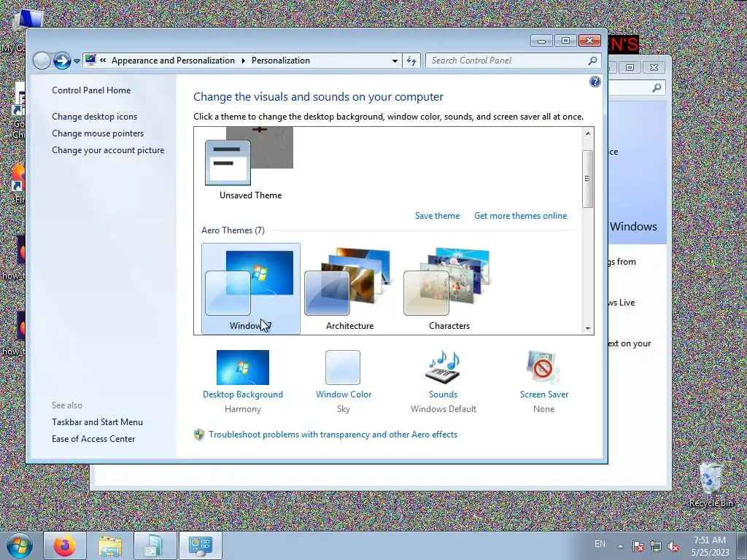This screenshot has width=747, height=560.
Task: Click the Save theme link
Action: point(437,216)
